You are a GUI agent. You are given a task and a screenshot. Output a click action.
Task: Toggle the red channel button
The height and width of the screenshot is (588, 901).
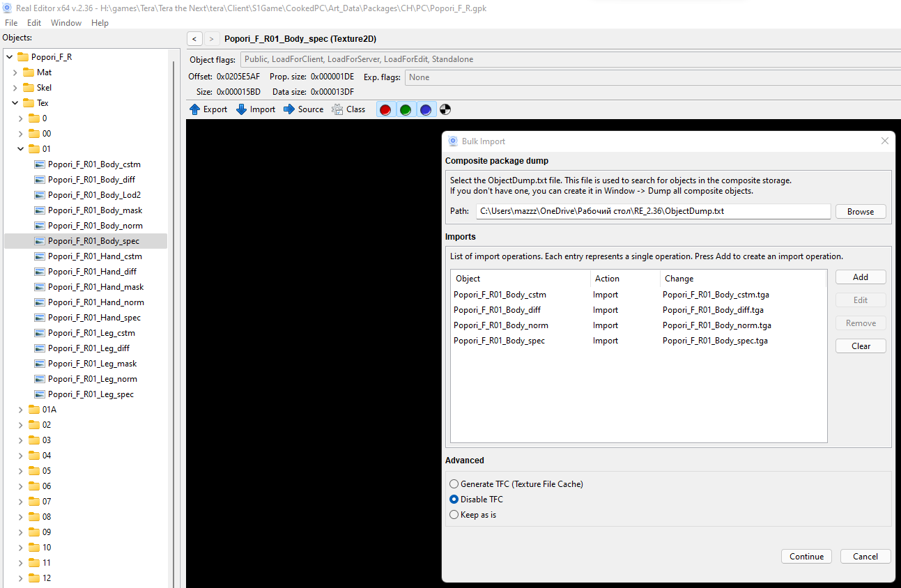(385, 109)
